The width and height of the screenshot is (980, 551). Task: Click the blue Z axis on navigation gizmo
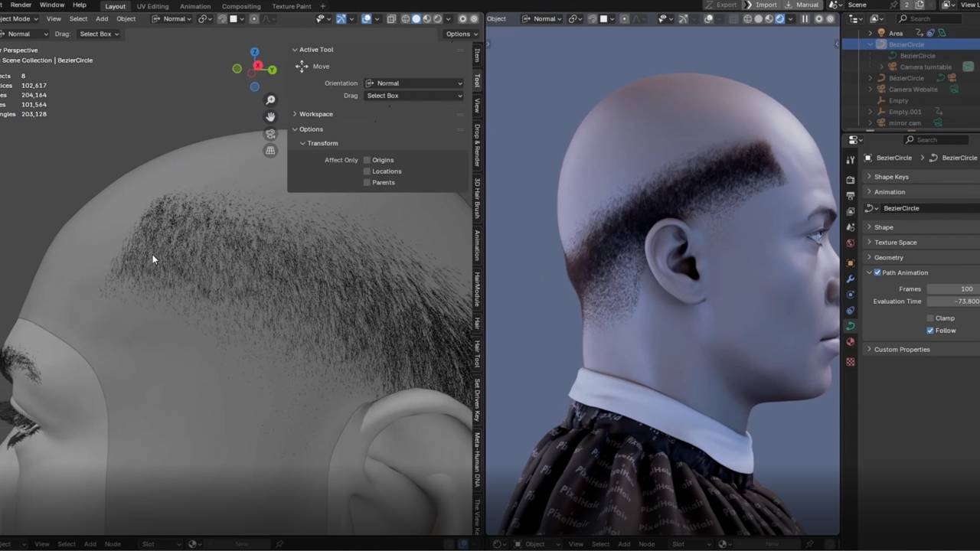(255, 52)
